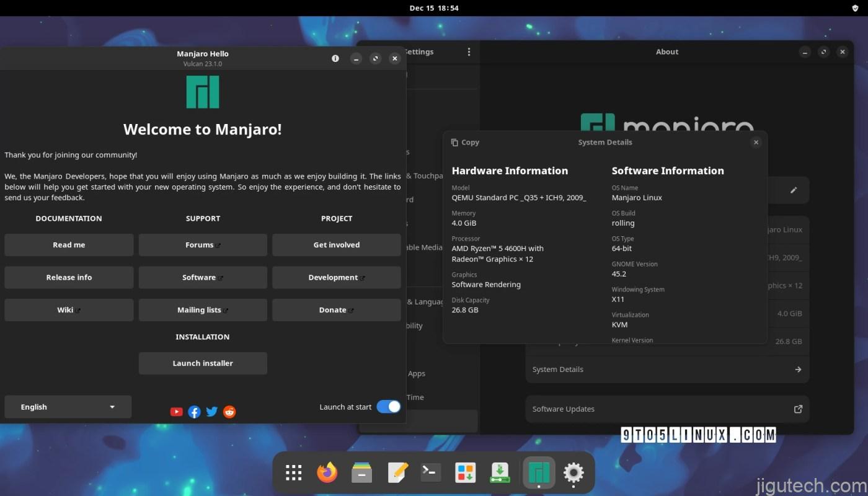
Task: Open the Software Updates row
Action: point(667,409)
